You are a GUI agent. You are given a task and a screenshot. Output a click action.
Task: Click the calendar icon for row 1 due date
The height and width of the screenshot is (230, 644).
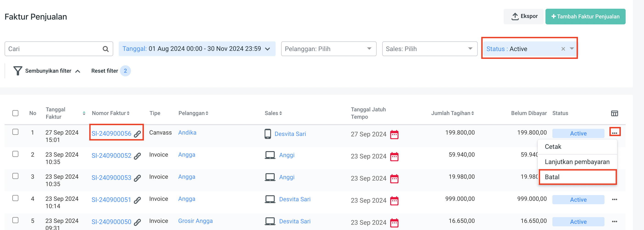(394, 134)
